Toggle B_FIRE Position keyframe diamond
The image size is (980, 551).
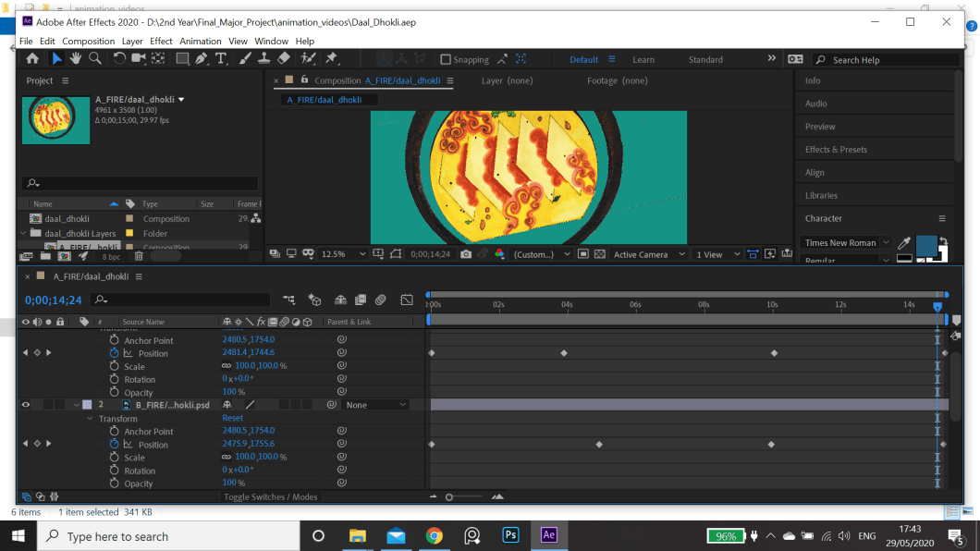click(37, 444)
